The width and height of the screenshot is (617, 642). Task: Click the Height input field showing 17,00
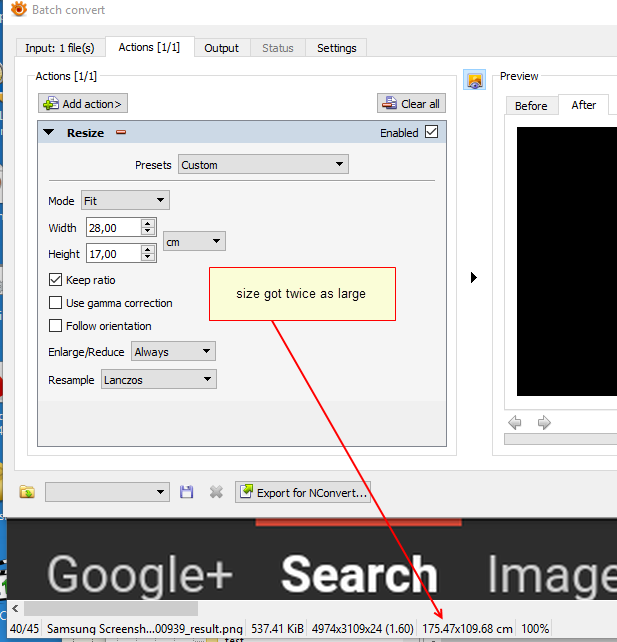click(113, 254)
